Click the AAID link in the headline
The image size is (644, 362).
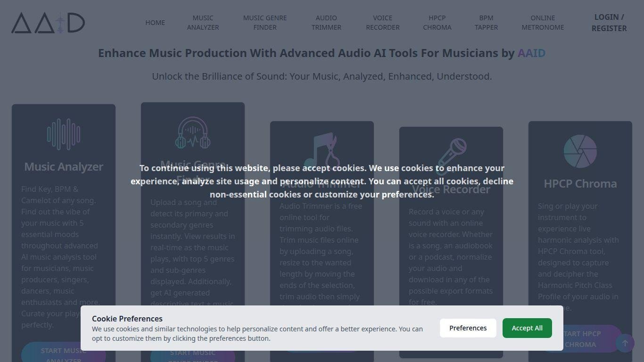[531, 53]
